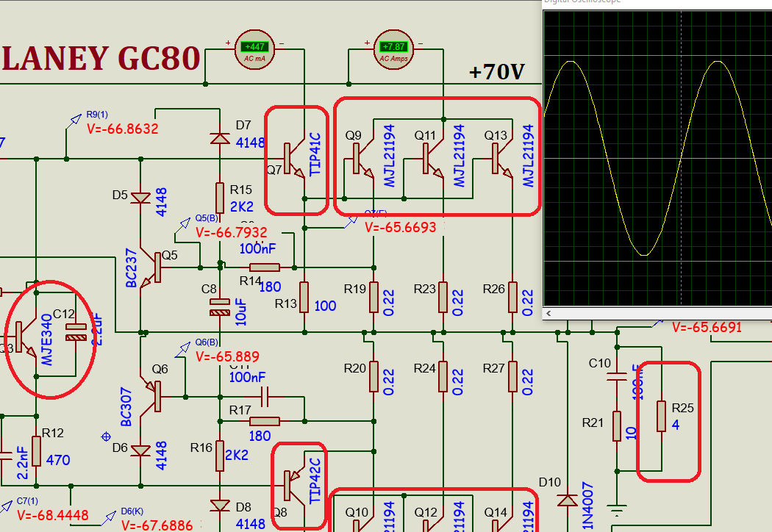
Task: Click the blue origin marker near BC307
Action: (106, 436)
